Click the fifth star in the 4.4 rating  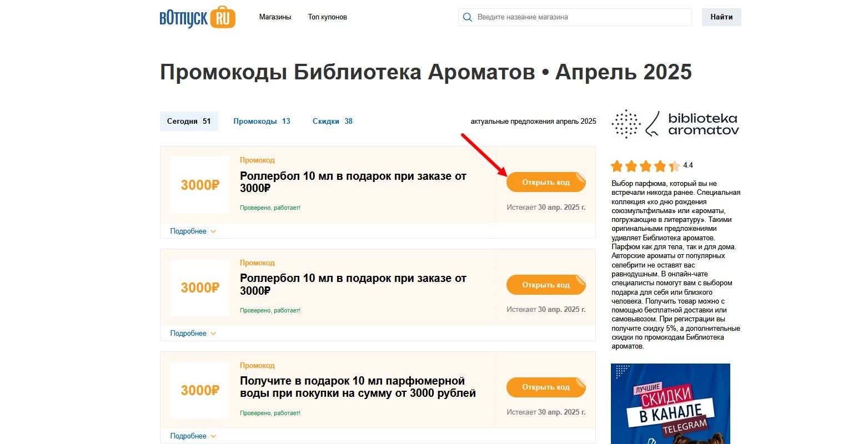(674, 165)
